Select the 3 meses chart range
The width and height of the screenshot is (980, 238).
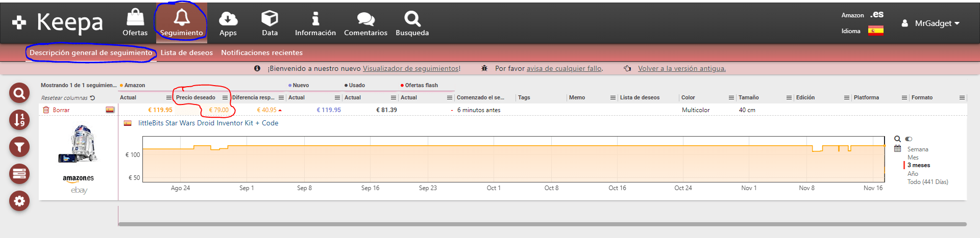pyautogui.click(x=919, y=165)
